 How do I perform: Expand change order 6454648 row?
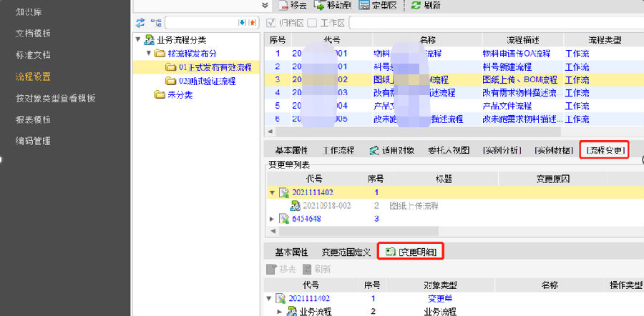tap(272, 219)
